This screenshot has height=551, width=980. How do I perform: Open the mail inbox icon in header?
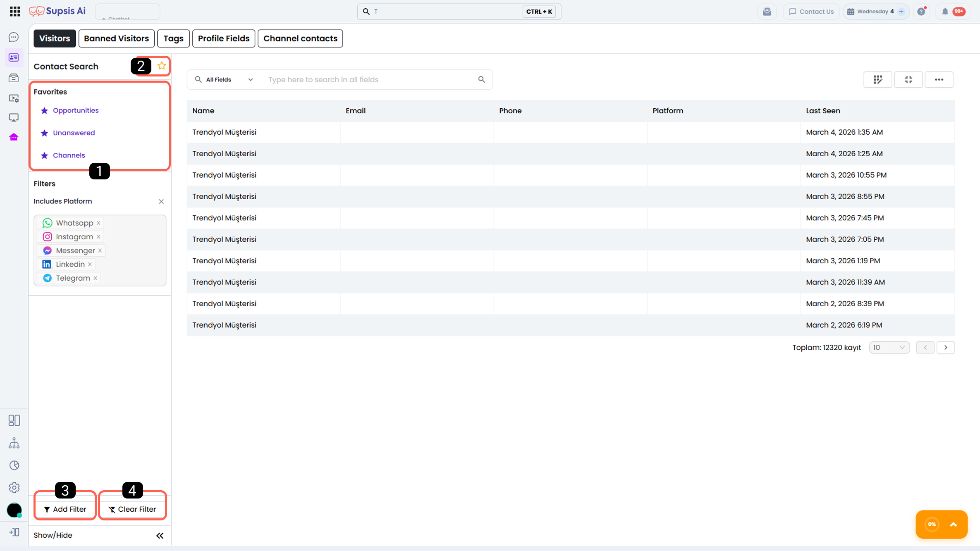pos(767,12)
